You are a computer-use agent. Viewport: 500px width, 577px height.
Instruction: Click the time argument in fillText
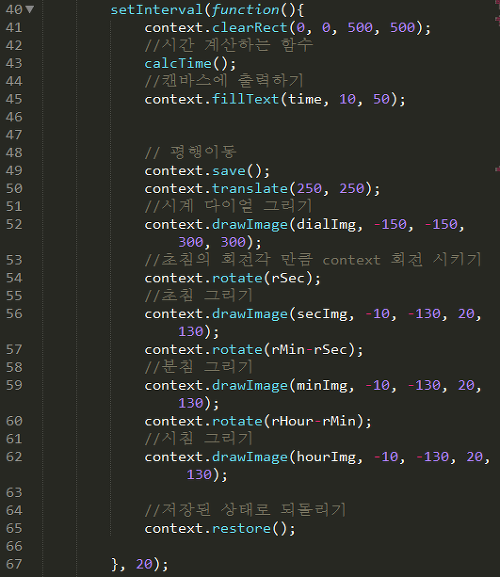[x=305, y=99]
